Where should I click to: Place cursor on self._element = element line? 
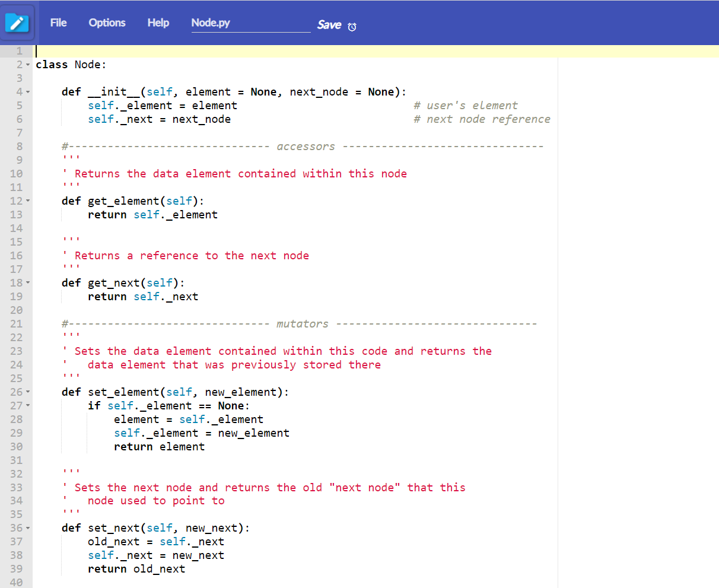[163, 105]
